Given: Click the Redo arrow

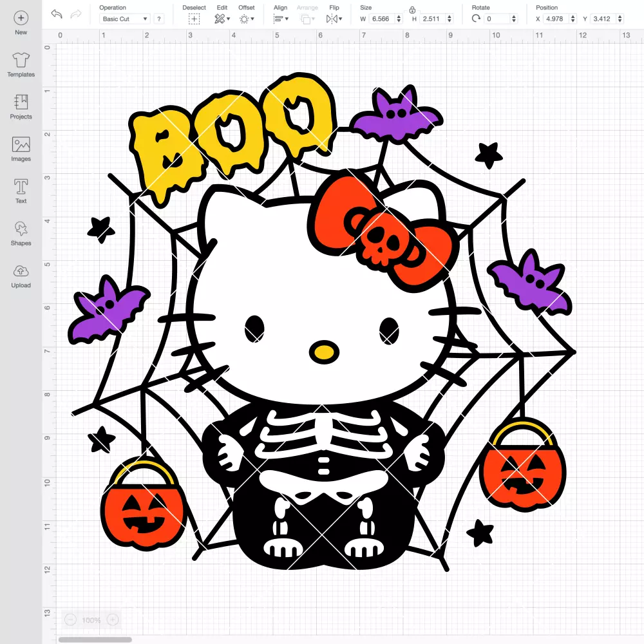Looking at the screenshot, I should click(x=75, y=14).
